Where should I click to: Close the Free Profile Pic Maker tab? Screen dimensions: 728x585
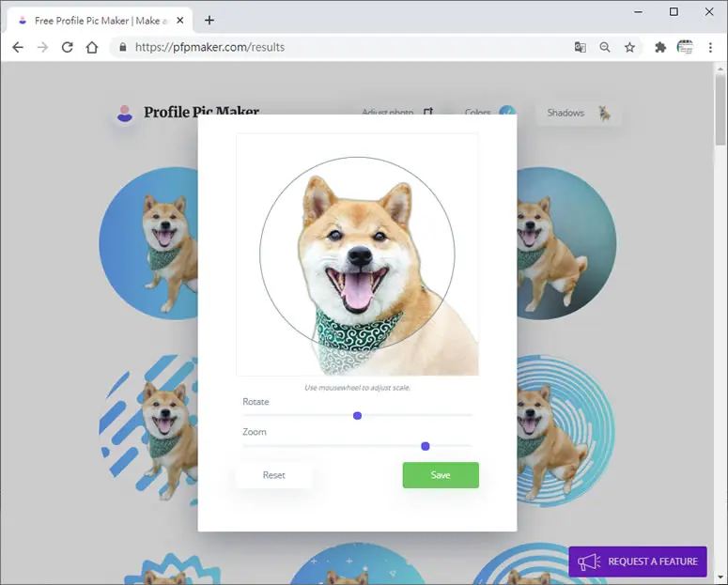click(180, 21)
